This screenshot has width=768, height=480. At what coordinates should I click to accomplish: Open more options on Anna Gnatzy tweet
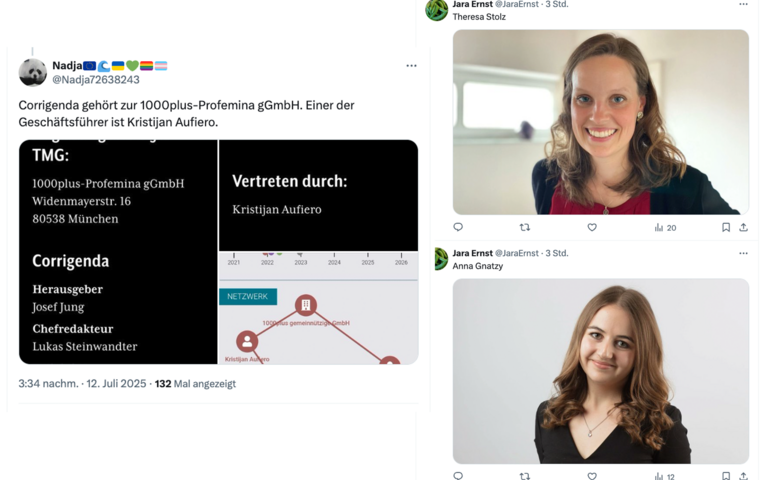point(744,253)
